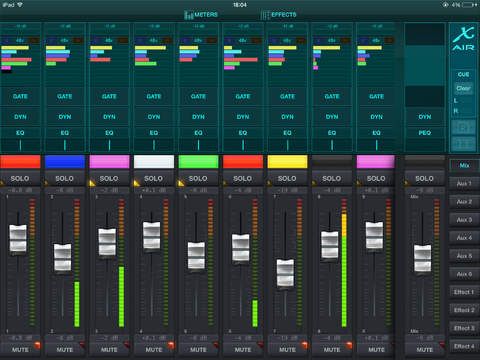480x360 pixels.
Task: Clear the solo cue selection
Action: point(463,88)
